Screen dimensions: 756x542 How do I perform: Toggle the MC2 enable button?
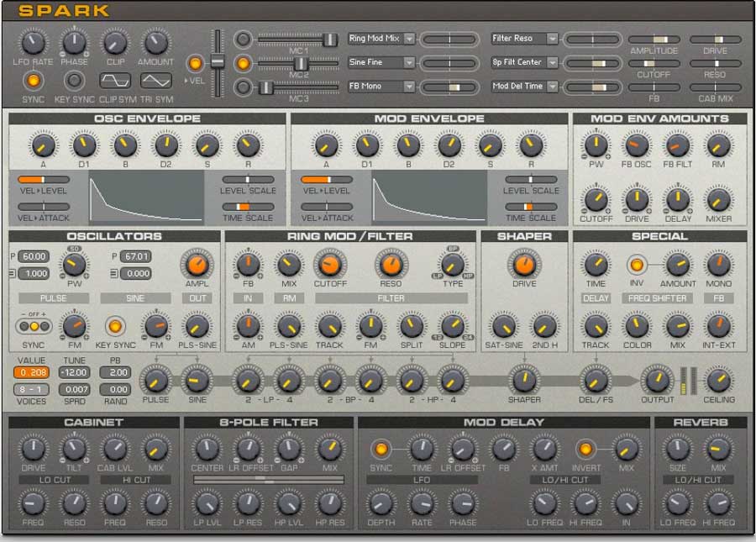243,63
